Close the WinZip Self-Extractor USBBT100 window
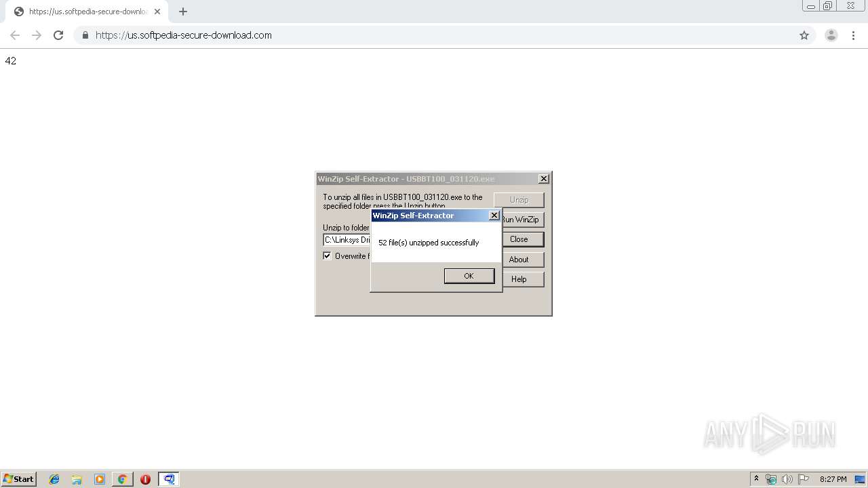The image size is (868, 488). [544, 179]
